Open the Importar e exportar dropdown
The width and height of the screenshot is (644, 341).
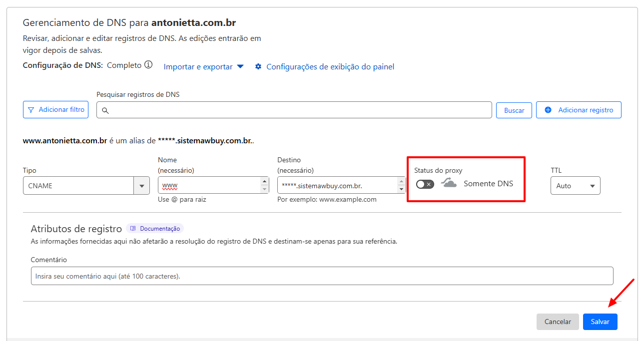pyautogui.click(x=203, y=66)
